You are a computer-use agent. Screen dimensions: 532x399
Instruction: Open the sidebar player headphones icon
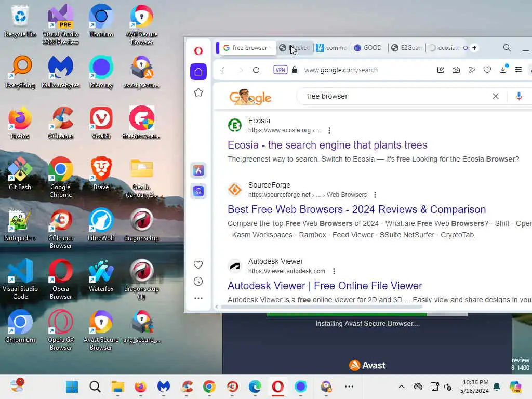198,191
